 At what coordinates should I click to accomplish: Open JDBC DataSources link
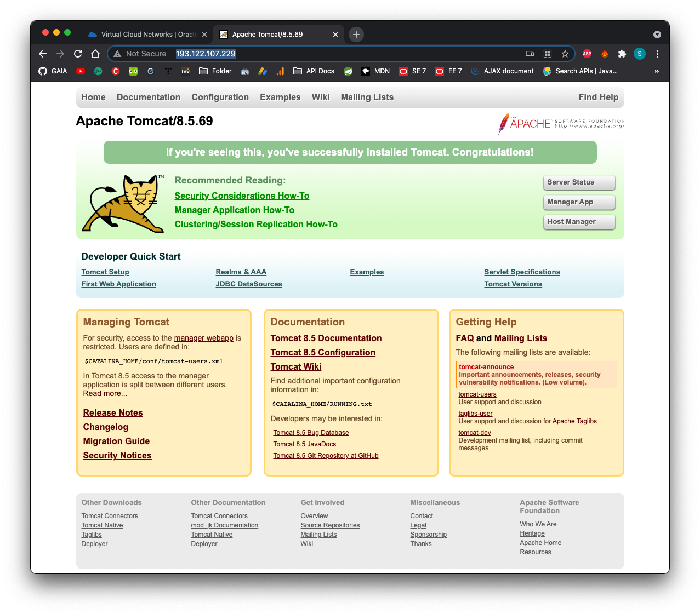point(249,284)
